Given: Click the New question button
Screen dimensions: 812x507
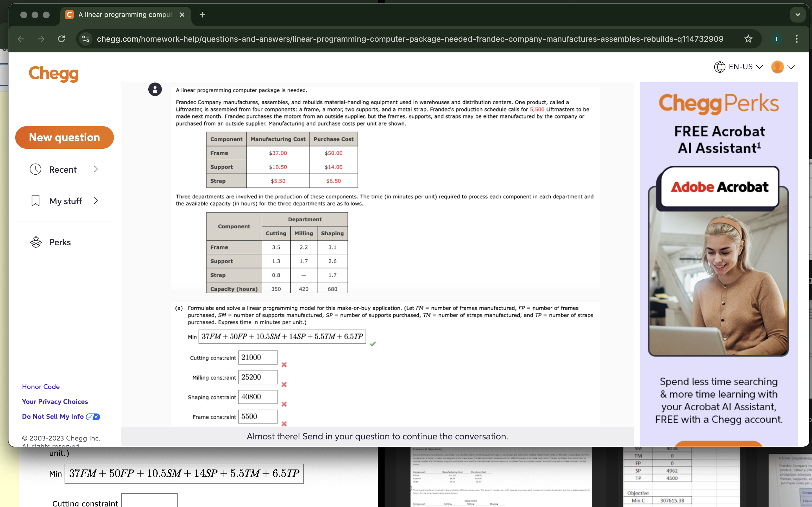Looking at the screenshot, I should point(64,137).
